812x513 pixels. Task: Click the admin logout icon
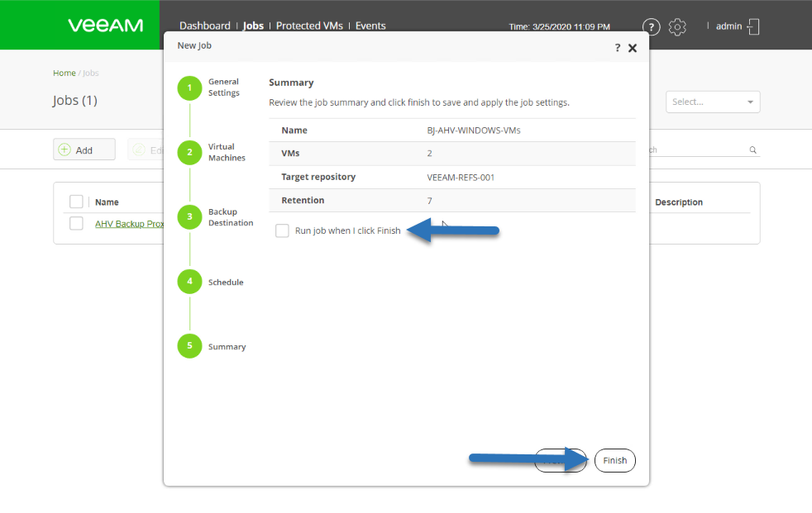(x=753, y=26)
